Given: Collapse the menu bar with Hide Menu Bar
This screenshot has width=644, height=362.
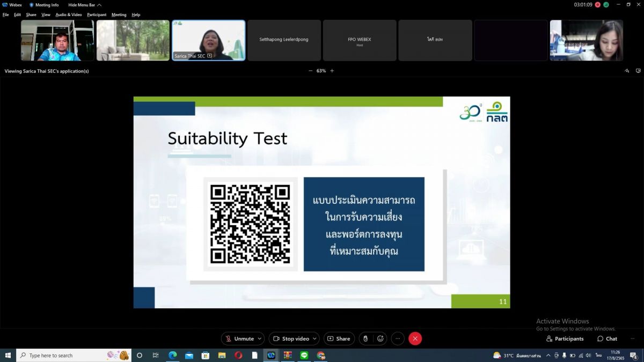Looking at the screenshot, I should [84, 5].
